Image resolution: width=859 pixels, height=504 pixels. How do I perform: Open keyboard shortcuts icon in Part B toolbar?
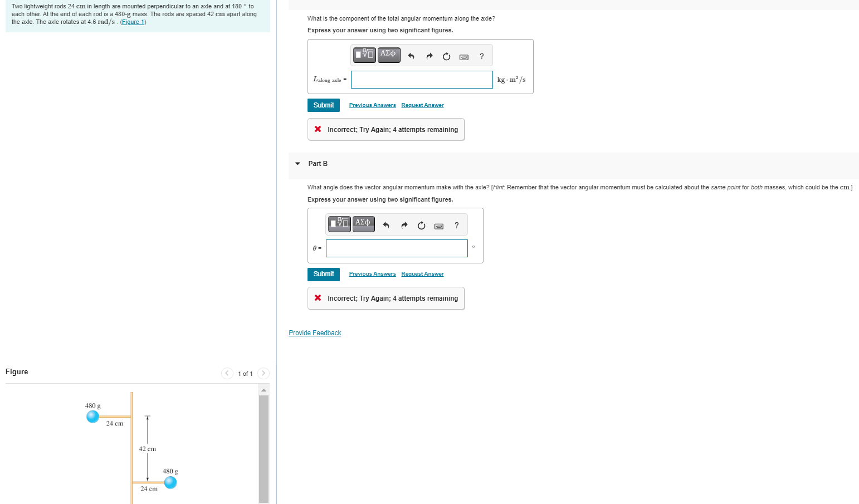click(x=438, y=226)
